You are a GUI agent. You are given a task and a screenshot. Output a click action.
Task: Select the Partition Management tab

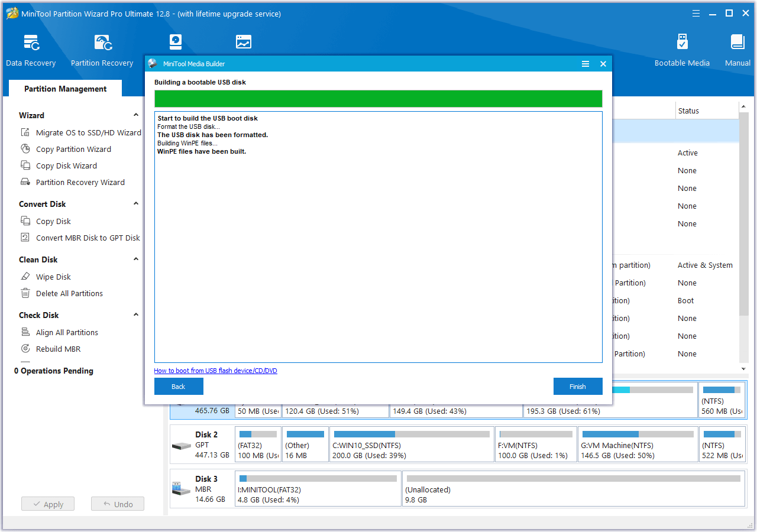[66, 89]
